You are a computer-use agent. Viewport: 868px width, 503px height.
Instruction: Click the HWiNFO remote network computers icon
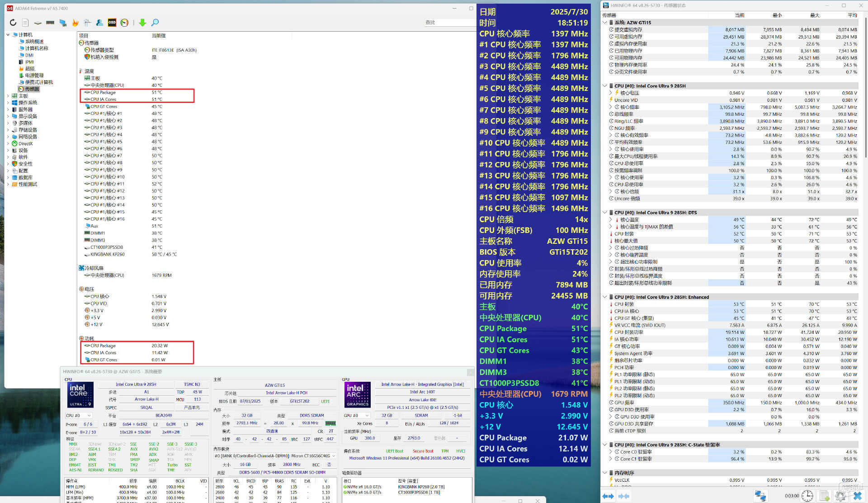click(x=760, y=496)
